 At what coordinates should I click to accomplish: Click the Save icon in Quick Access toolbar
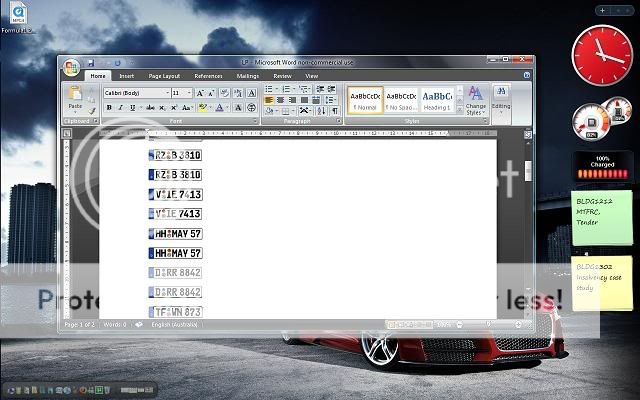[x=90, y=63]
